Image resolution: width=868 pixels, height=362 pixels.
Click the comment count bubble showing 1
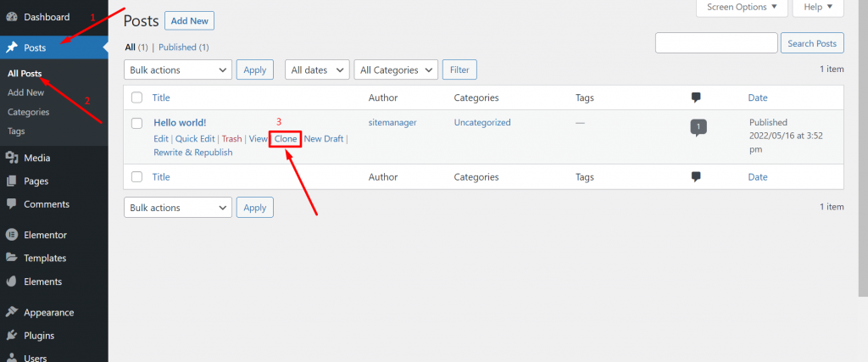[698, 126]
